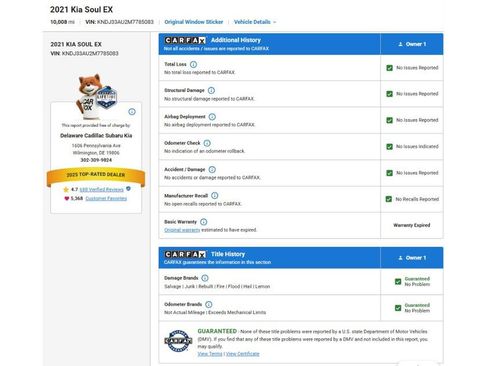488x366 pixels.
Task: Click the green check for Accident / Damage
Action: pos(389,173)
